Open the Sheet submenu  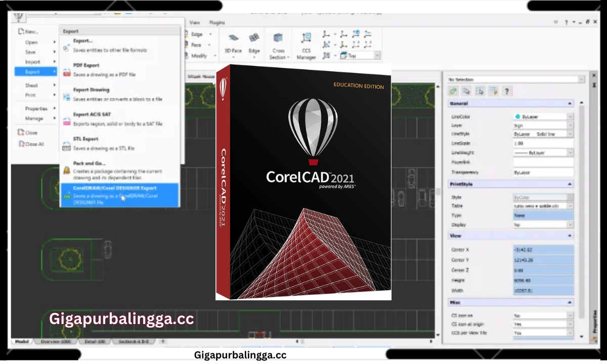click(35, 85)
